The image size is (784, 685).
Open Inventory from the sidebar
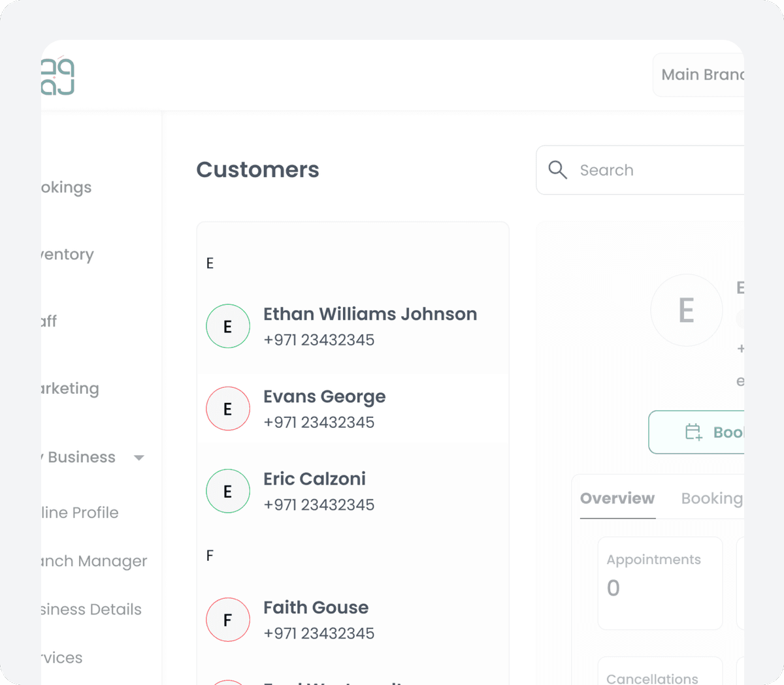[67, 254]
